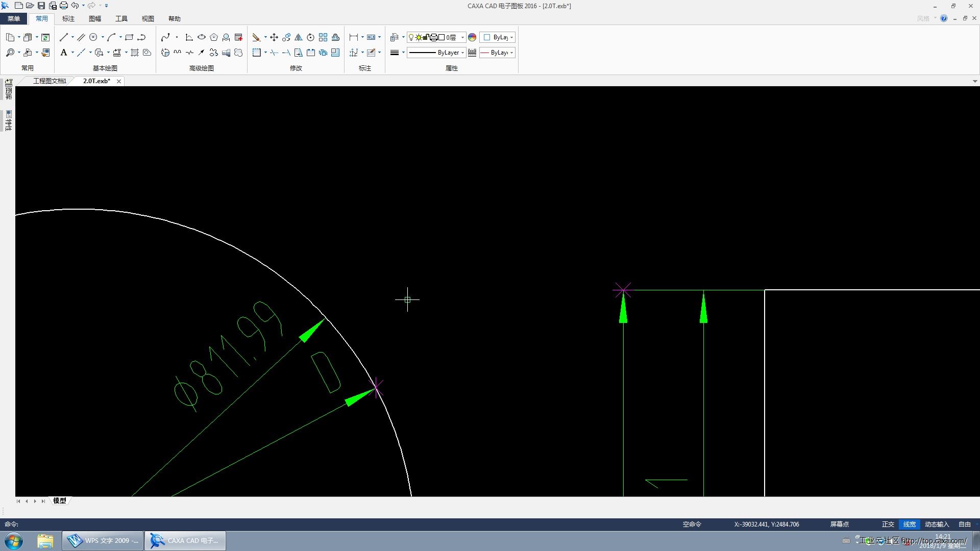
Task: Select the Polygon drawing tool
Action: 214,37
